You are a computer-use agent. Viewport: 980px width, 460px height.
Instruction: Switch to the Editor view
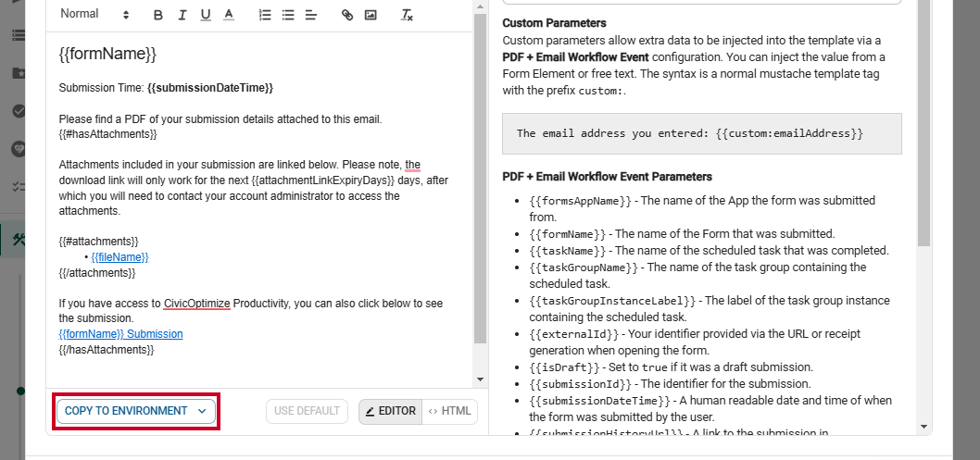(391, 411)
